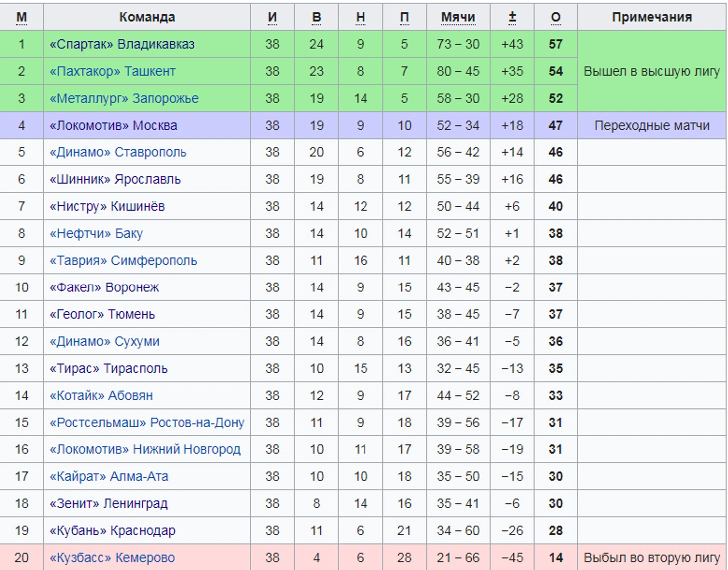Click the «Примечания» column header
728x570 pixels.
[x=651, y=17]
